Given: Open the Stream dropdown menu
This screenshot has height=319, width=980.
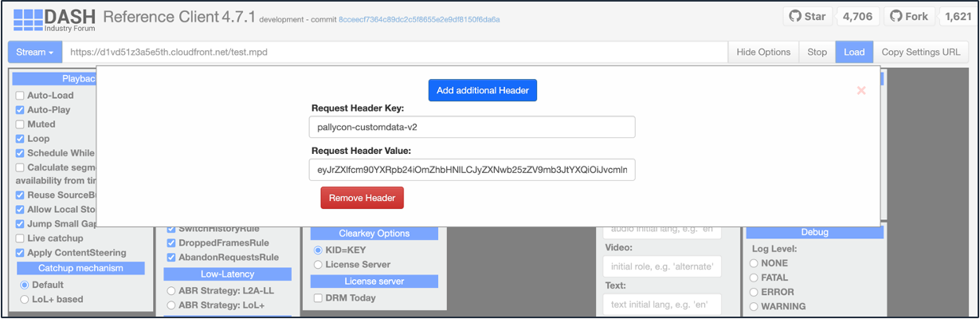Looking at the screenshot, I should tap(35, 52).
